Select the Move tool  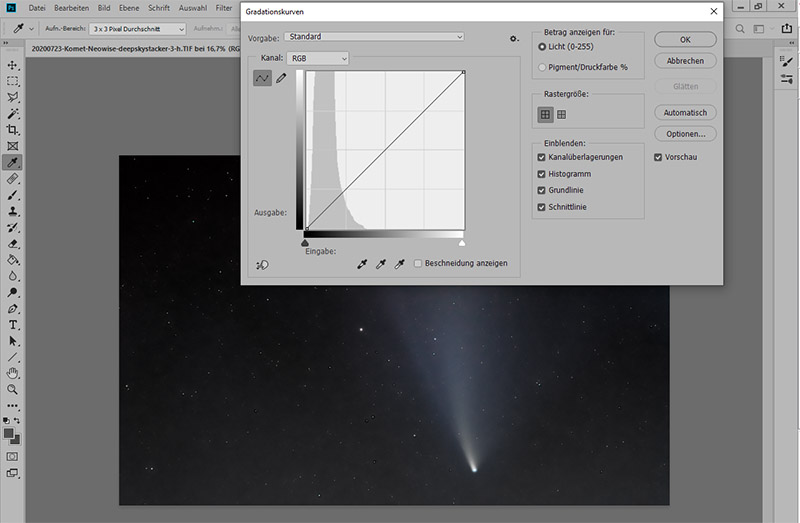[13, 65]
